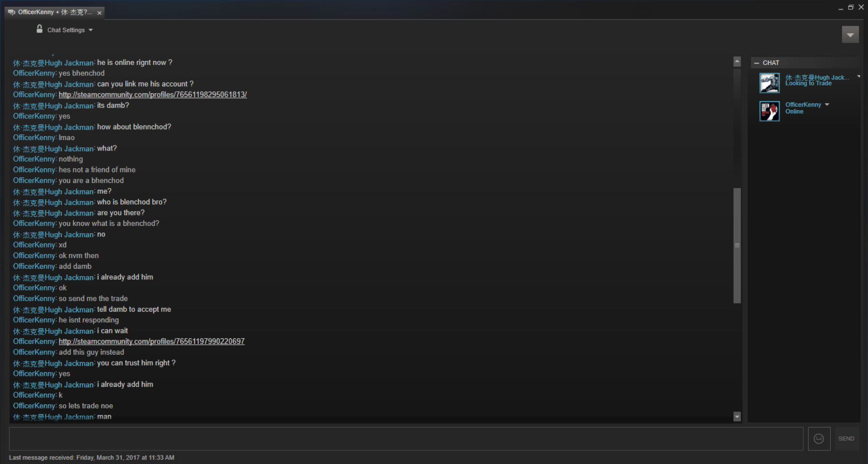Collapse the CHAT members panel
The width and height of the screenshot is (868, 464).
pos(756,63)
